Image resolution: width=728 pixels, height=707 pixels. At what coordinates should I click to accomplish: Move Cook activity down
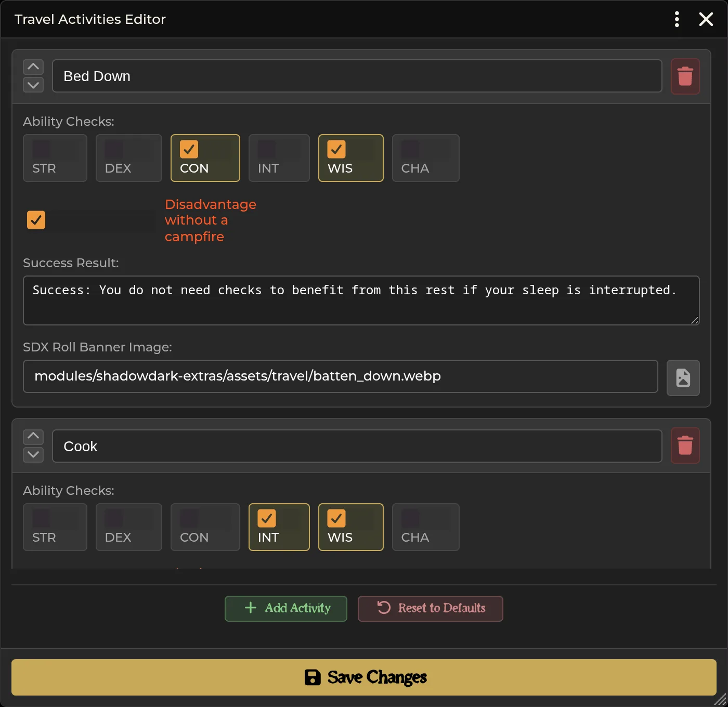pos(33,454)
